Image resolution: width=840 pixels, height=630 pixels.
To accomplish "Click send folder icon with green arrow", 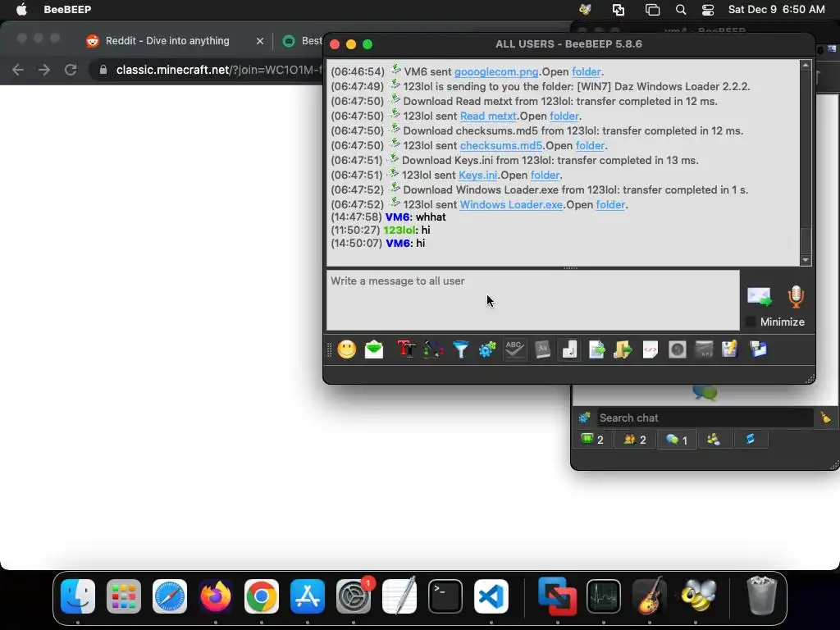I will click(623, 349).
